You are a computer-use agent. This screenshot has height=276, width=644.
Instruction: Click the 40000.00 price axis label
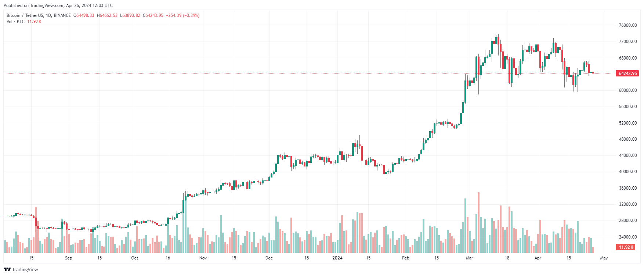click(x=628, y=172)
